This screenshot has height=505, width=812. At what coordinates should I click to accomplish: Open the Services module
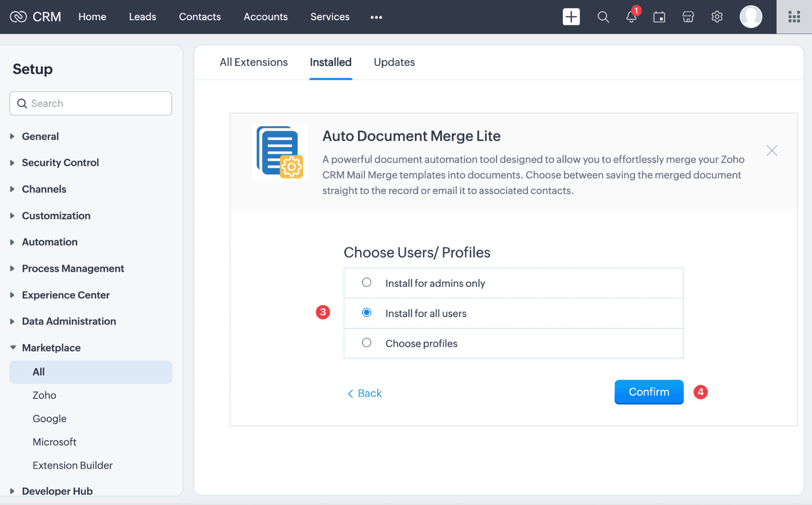pyautogui.click(x=330, y=17)
